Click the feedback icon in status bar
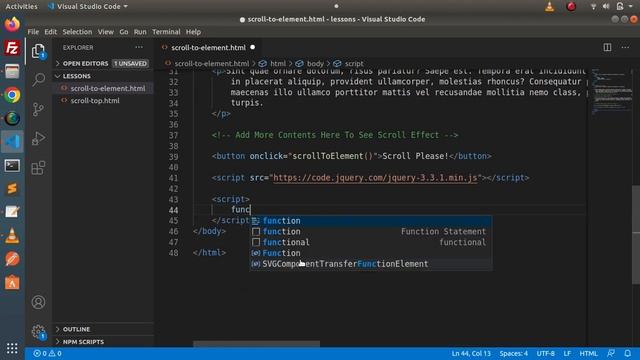This screenshot has width=640, height=360. point(611,353)
